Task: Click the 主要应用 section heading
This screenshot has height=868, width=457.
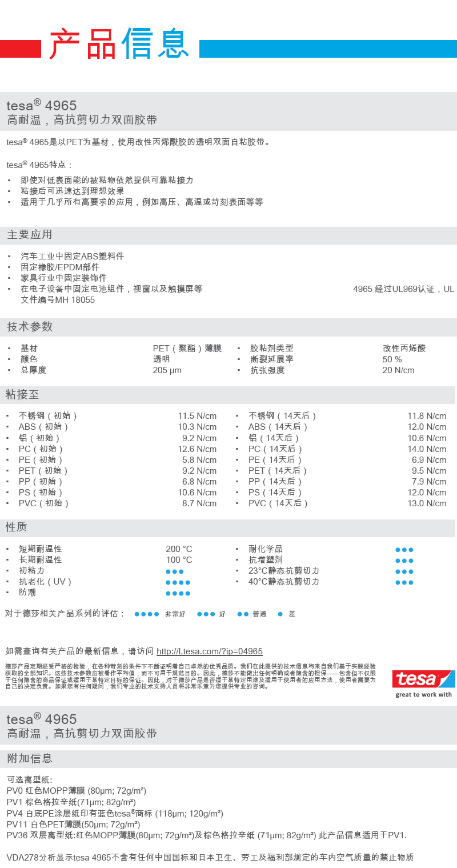Action: click(30, 234)
